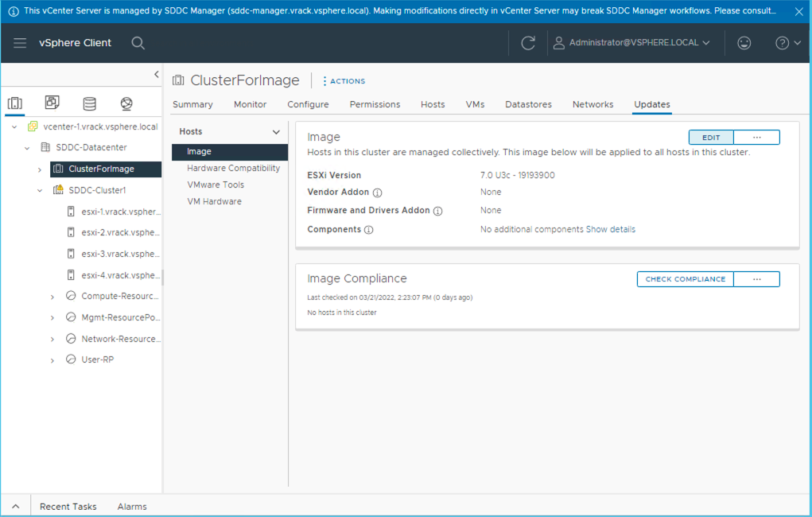
Task: Click the search magnifier icon
Action: [138, 43]
